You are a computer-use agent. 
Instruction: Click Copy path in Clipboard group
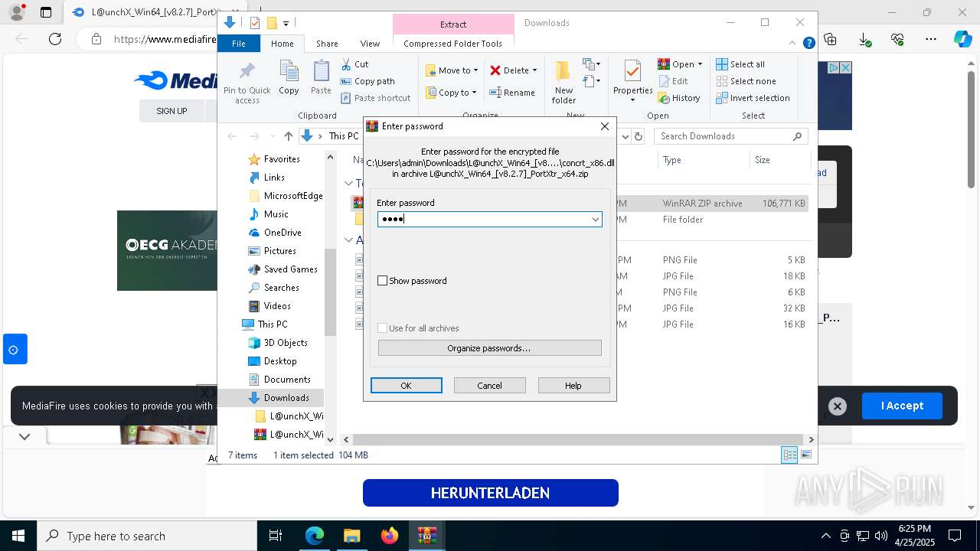(x=367, y=81)
